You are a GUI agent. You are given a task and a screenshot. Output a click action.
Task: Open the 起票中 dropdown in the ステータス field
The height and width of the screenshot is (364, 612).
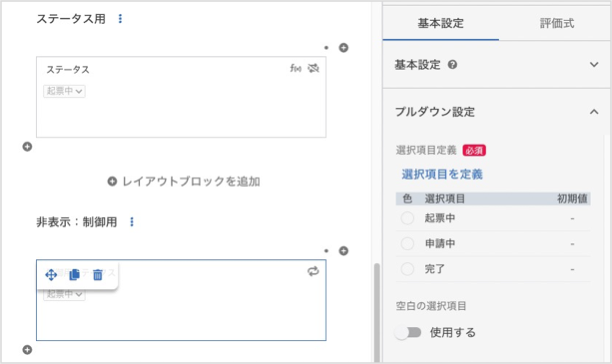pyautogui.click(x=64, y=91)
